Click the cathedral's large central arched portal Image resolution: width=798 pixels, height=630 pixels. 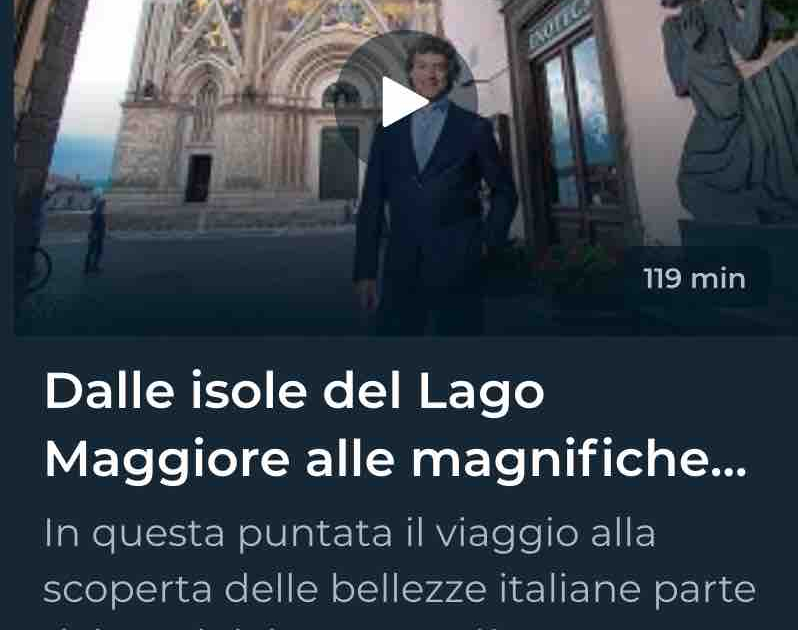(x=338, y=163)
